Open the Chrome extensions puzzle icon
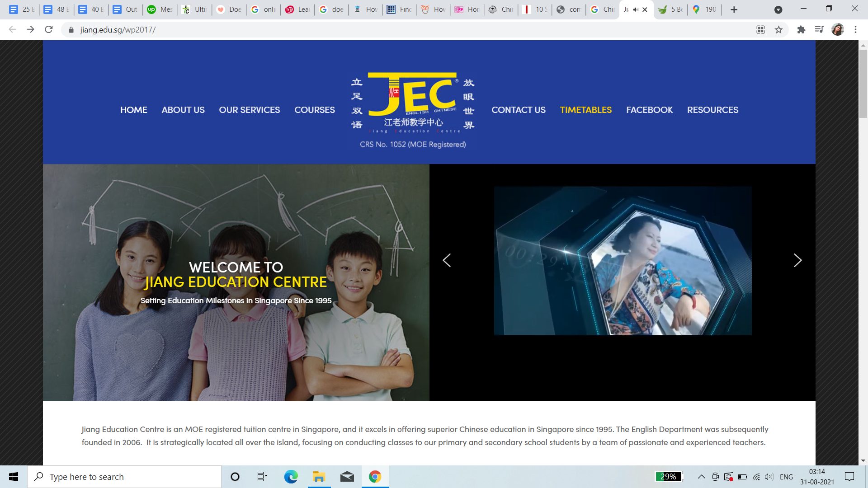Viewport: 868px width, 488px height. (x=801, y=30)
